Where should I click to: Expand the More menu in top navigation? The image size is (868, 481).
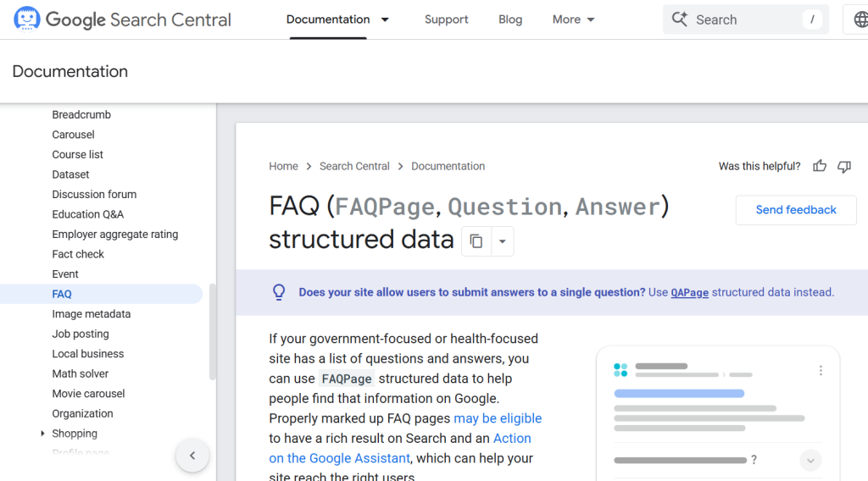tap(574, 19)
